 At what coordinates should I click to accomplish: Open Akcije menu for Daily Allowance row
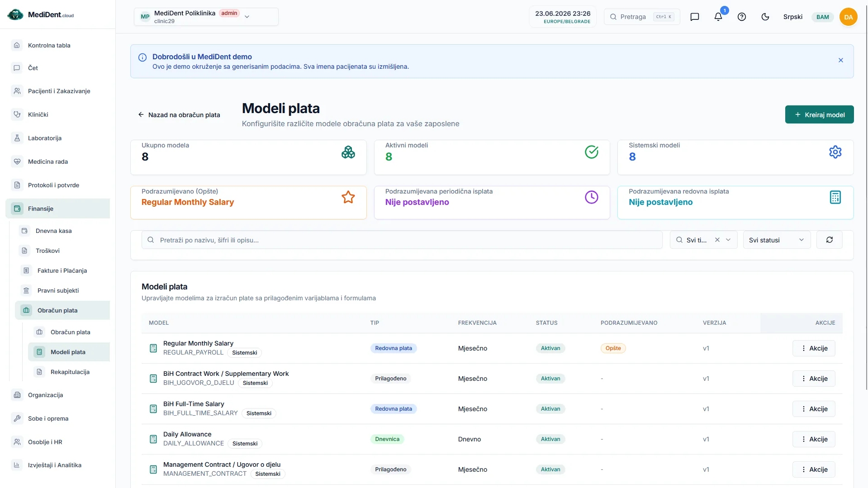(x=814, y=439)
